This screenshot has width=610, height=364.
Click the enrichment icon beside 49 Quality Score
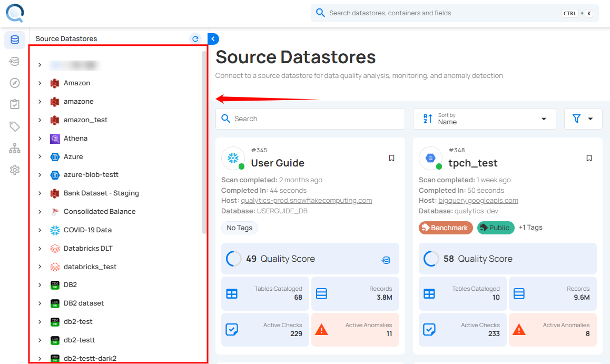386,260
